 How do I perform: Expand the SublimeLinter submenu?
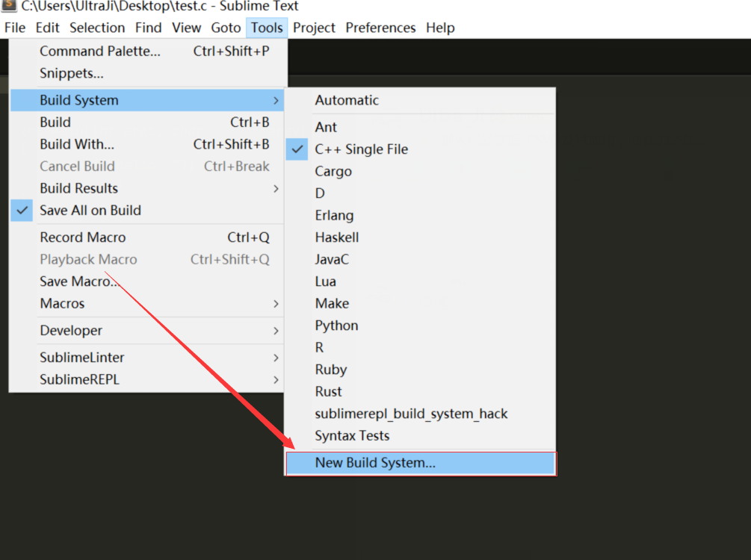pyautogui.click(x=147, y=357)
